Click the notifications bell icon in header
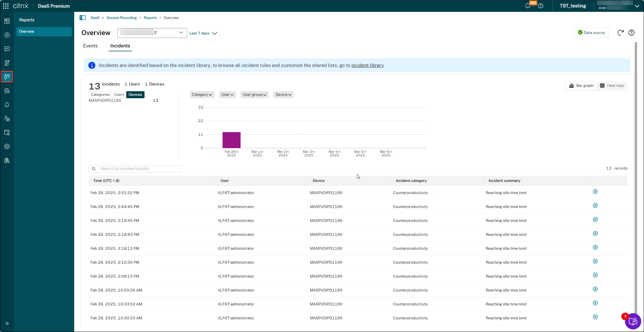The width and height of the screenshot is (644, 332). (528, 6)
